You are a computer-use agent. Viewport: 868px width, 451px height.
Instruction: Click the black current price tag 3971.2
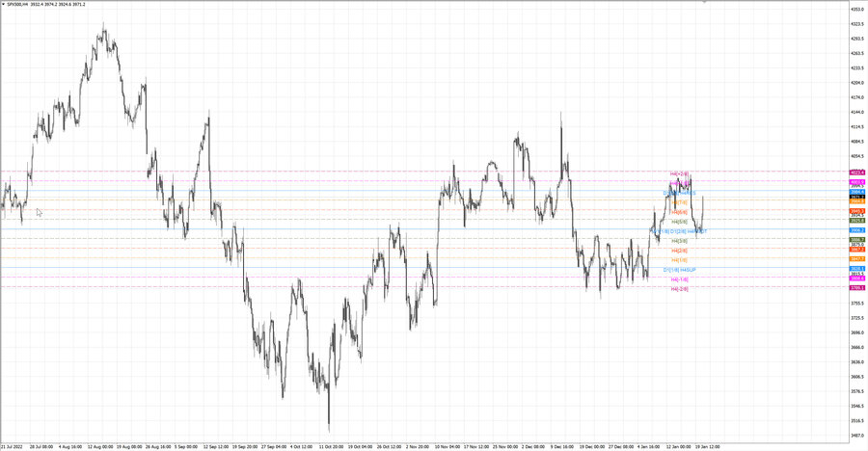857,197
